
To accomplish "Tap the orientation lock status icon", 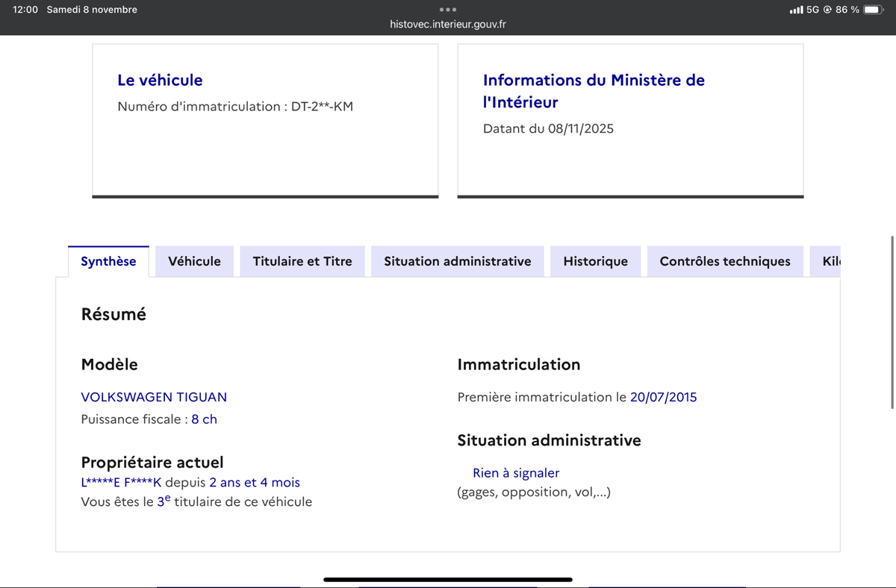I will click(827, 10).
